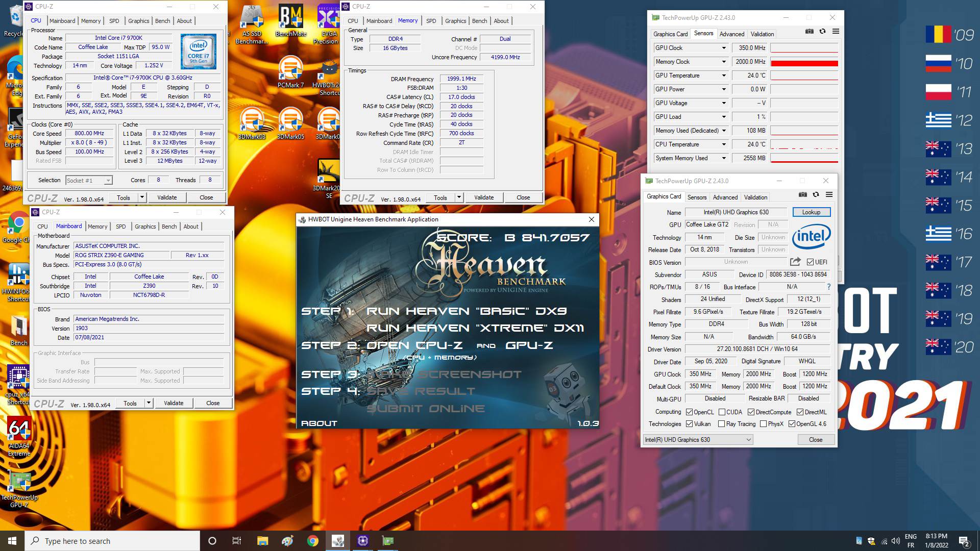Click SUBMIT ONLINE in Heaven Benchmark app
Viewport: 980px width, 551px height.
(x=426, y=409)
